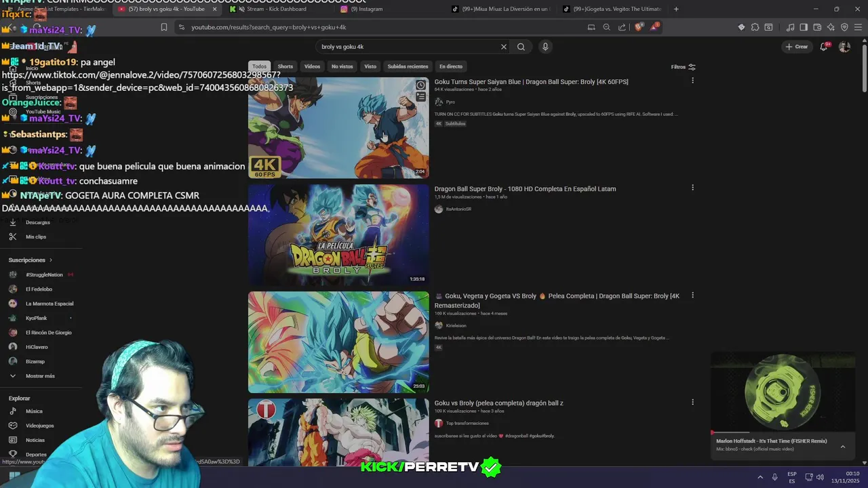Viewport: 868px width, 488px height.
Task: Open the Mis clips scissors item
Action: pyautogui.click(x=36, y=237)
